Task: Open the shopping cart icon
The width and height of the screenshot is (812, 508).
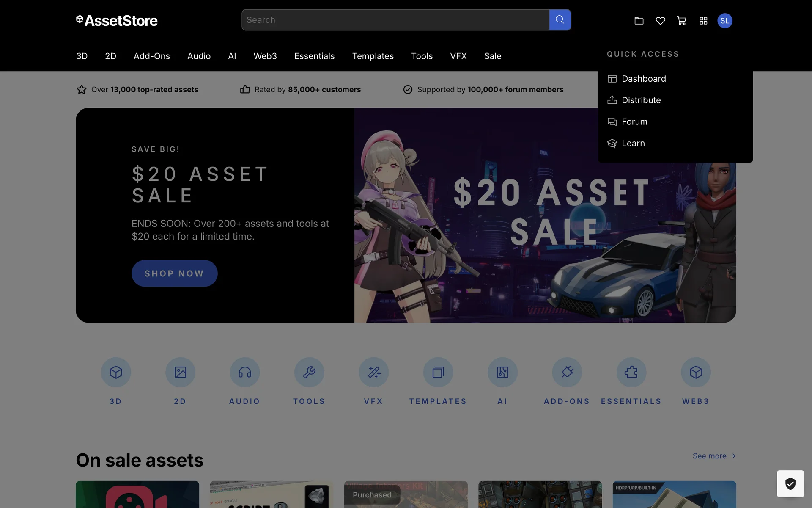Action: 681,21
